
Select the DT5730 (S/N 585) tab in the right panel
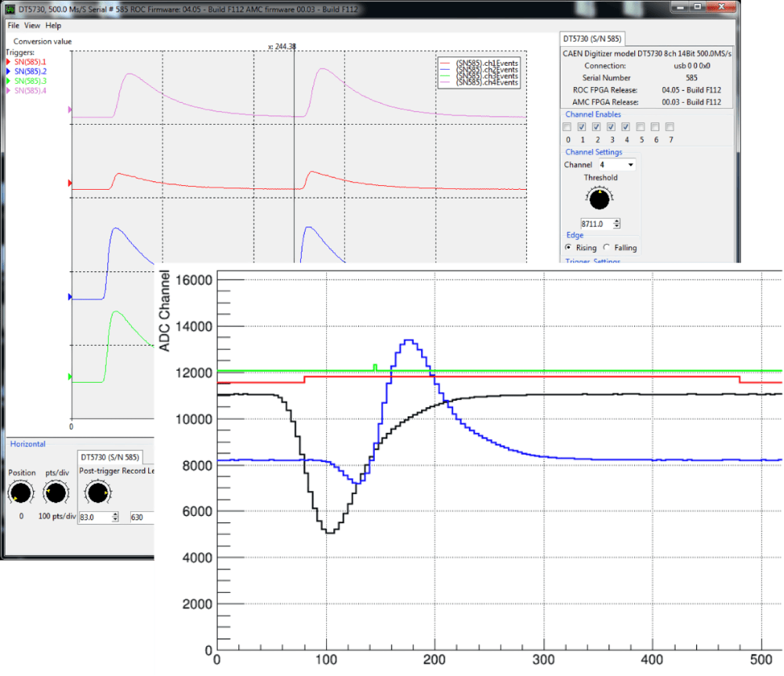point(592,38)
